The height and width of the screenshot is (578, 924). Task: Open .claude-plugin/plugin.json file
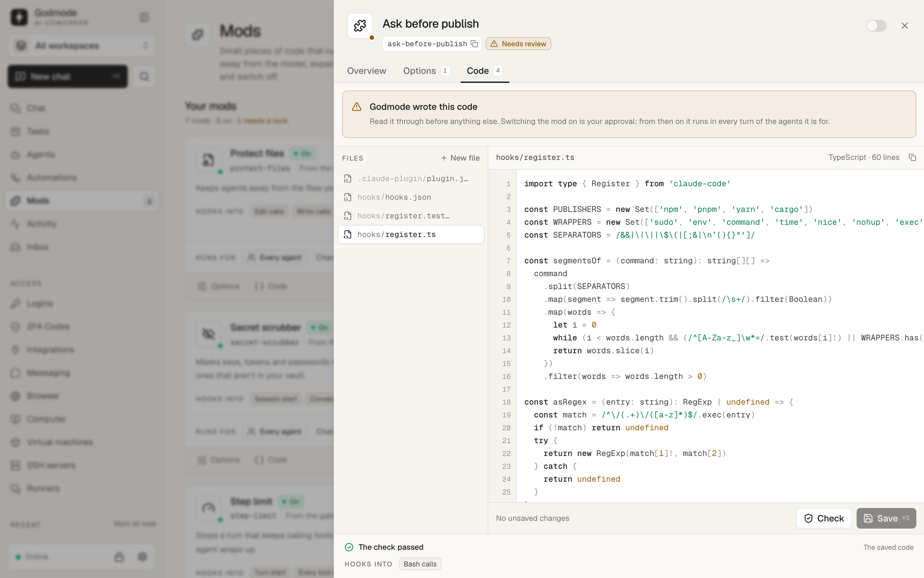(x=411, y=179)
